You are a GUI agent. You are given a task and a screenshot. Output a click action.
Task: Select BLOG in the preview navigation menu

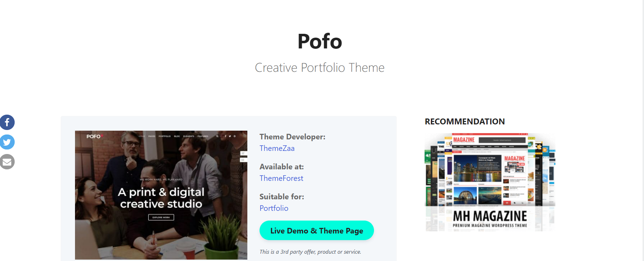(x=177, y=136)
